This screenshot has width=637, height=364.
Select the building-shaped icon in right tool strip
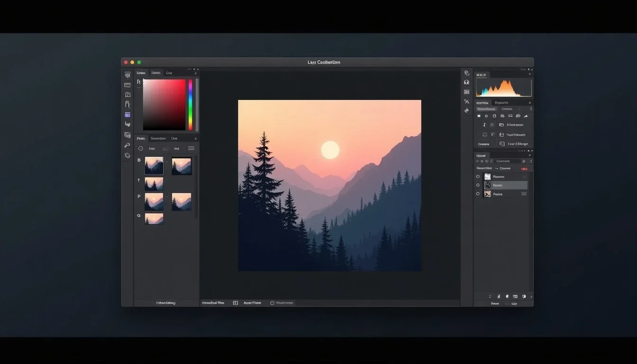point(467,82)
